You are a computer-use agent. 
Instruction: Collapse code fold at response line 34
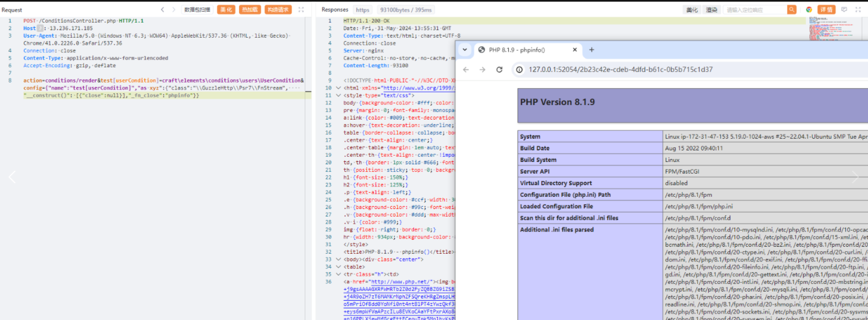(x=338, y=267)
